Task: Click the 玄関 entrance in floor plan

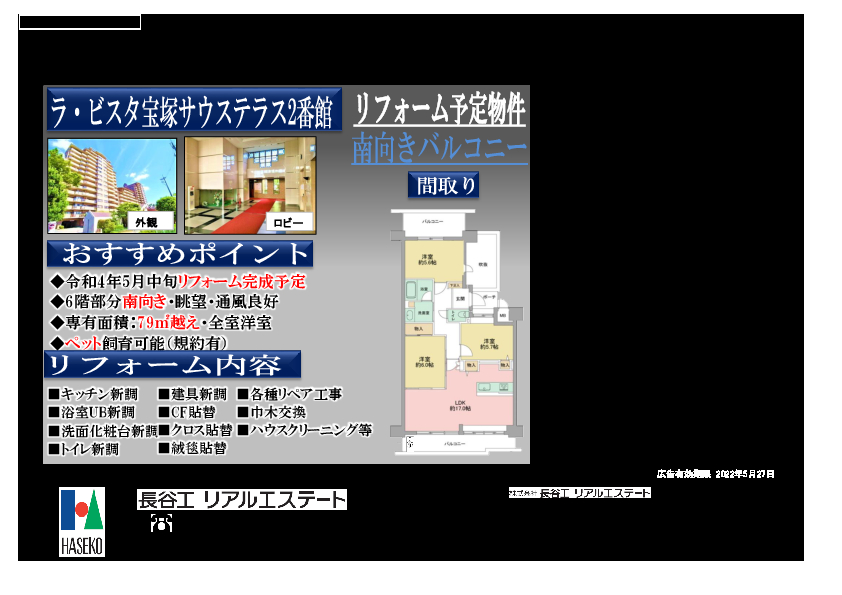Action: click(459, 298)
